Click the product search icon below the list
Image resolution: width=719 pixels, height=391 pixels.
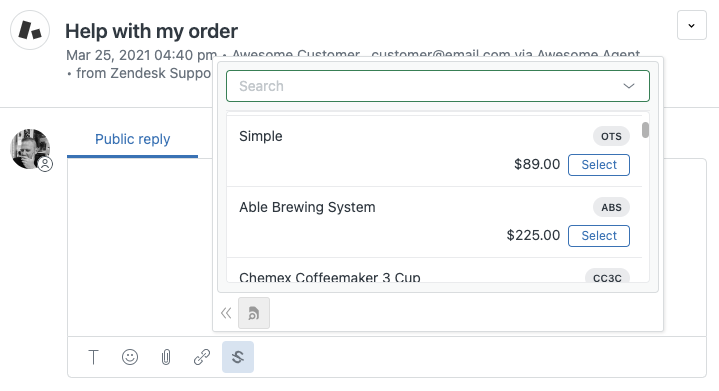254,313
